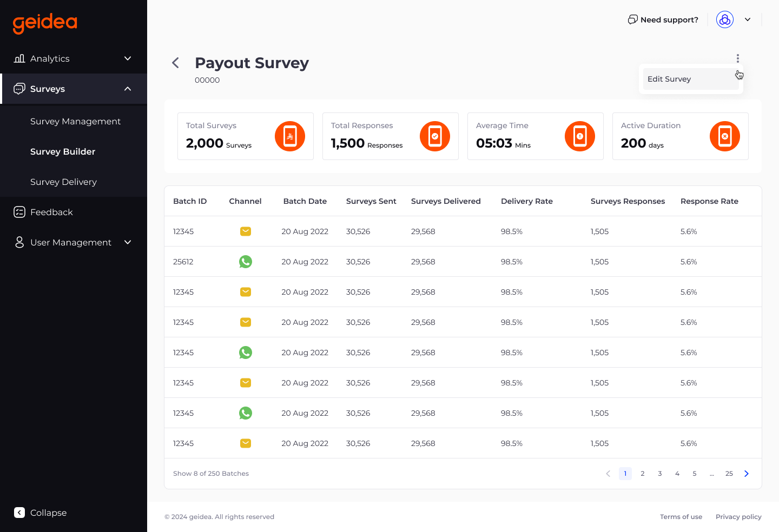Click the yellow email channel icon on first batch
This screenshot has width=779, height=532.
click(246, 231)
